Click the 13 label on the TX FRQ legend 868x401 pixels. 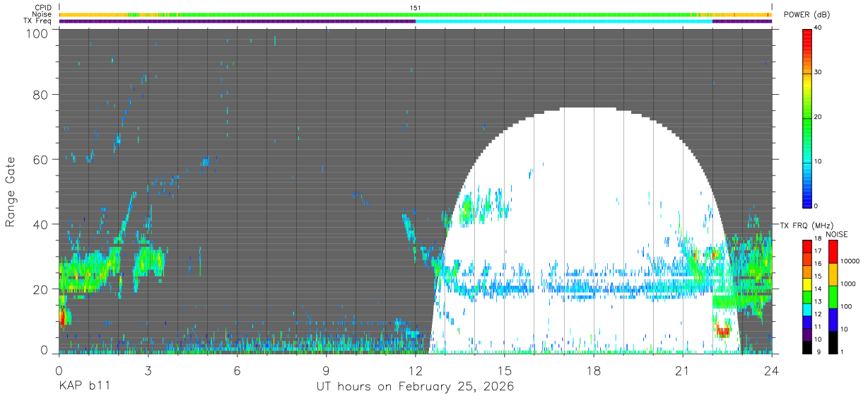click(819, 302)
